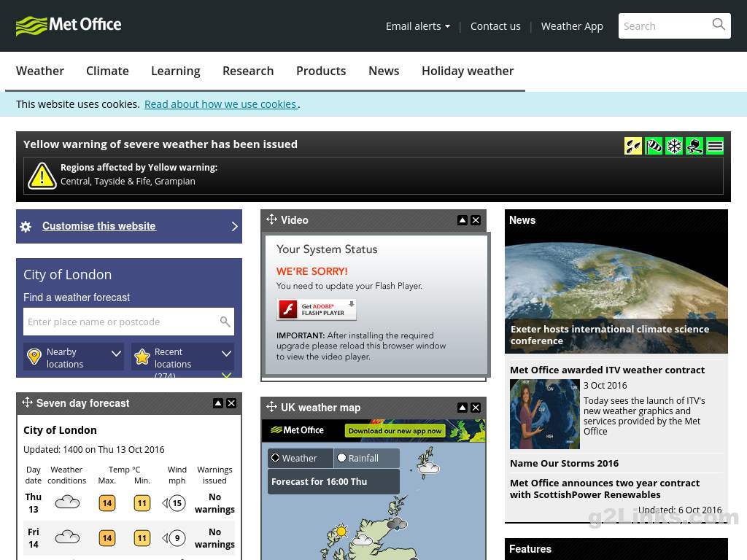The width and height of the screenshot is (747, 560).
Task: Click the Met Office logo
Action: 69,26
